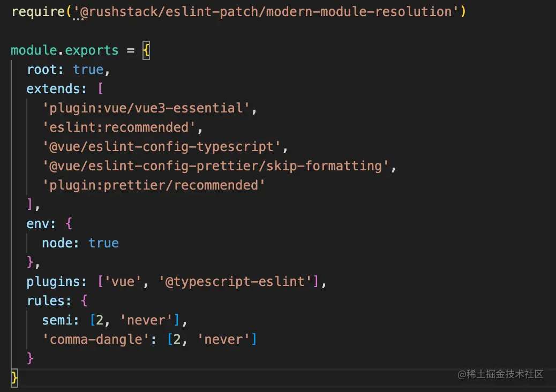The width and height of the screenshot is (556, 392).
Task: Click the 'plugin:prettier/recommended' string
Action: (154, 185)
